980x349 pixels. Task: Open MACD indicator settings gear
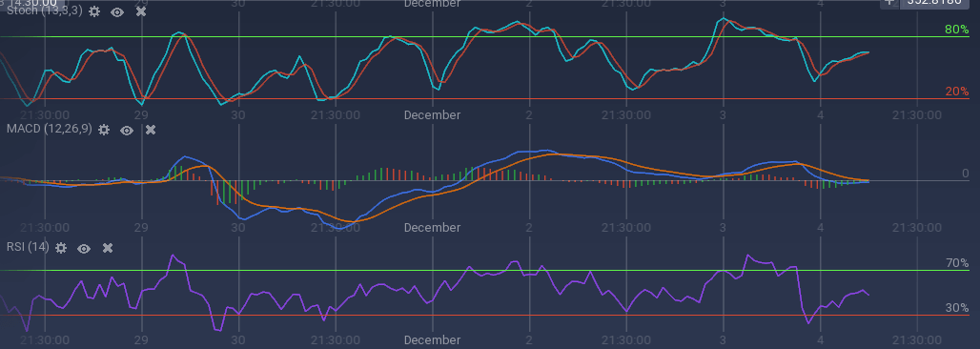pyautogui.click(x=104, y=130)
